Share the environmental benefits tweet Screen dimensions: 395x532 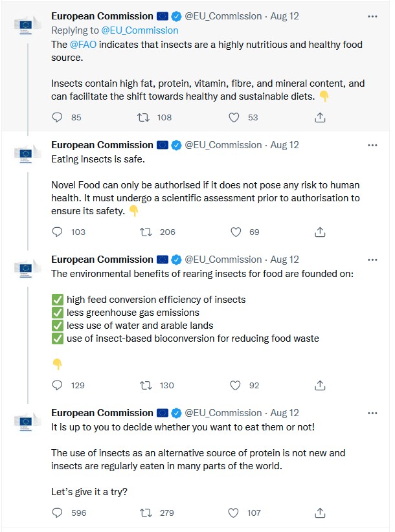(x=320, y=386)
